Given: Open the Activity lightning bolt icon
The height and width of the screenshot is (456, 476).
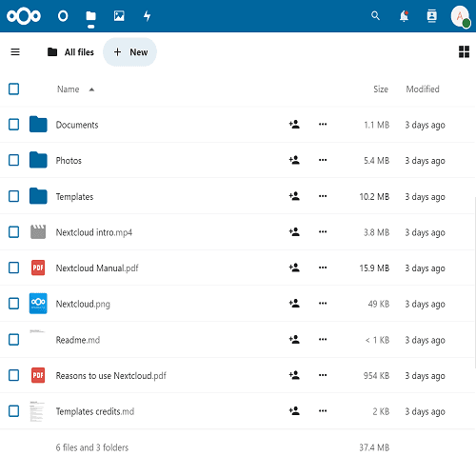Looking at the screenshot, I should [147, 15].
